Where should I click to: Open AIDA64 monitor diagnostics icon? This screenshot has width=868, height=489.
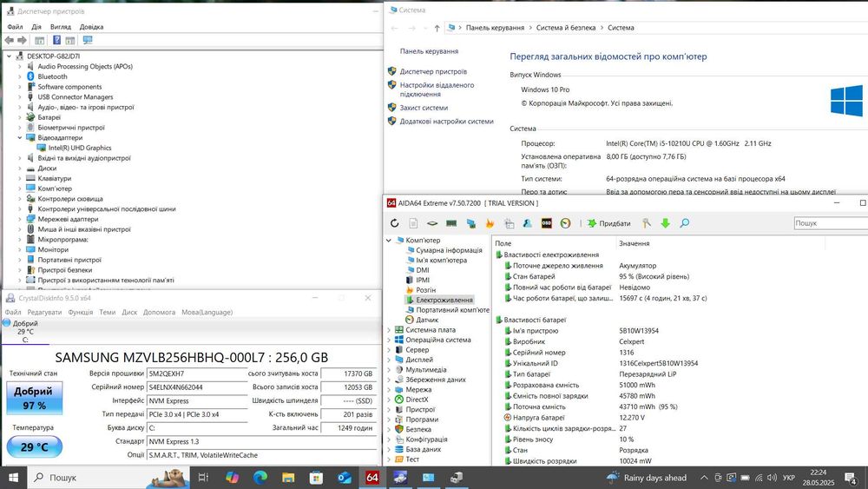point(471,223)
